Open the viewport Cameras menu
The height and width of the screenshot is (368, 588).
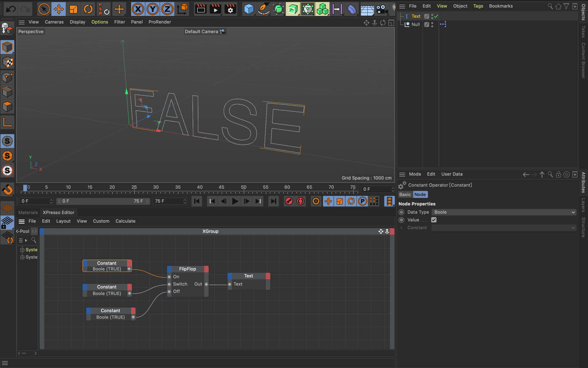[54, 22]
